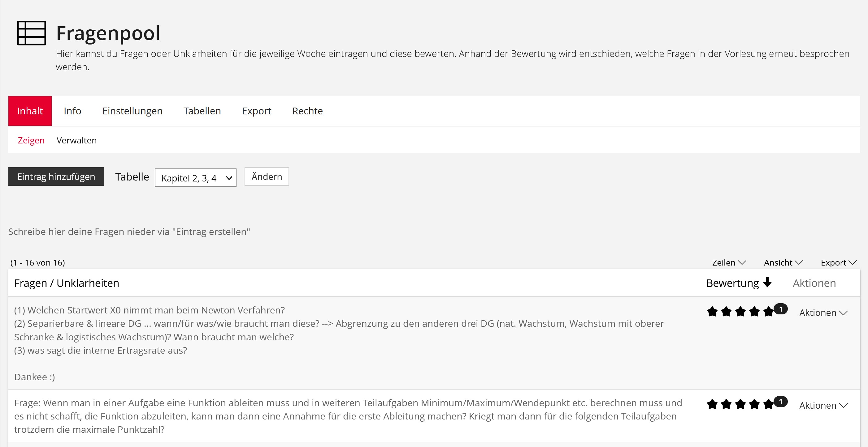This screenshot has height=447, width=868.
Task: Click rating count badge on first entry
Action: pyautogui.click(x=780, y=309)
